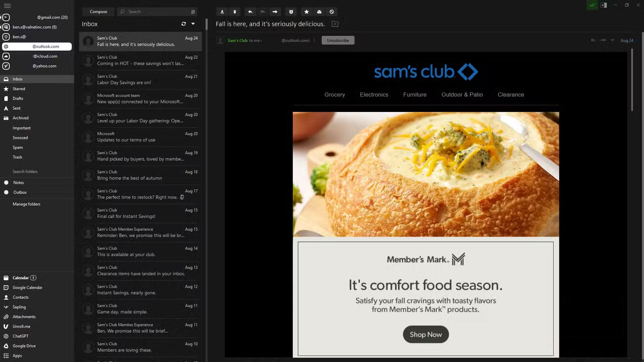Refresh the Inbox with the sync icon
Image resolution: width=644 pixels, height=362 pixels.
click(183, 24)
